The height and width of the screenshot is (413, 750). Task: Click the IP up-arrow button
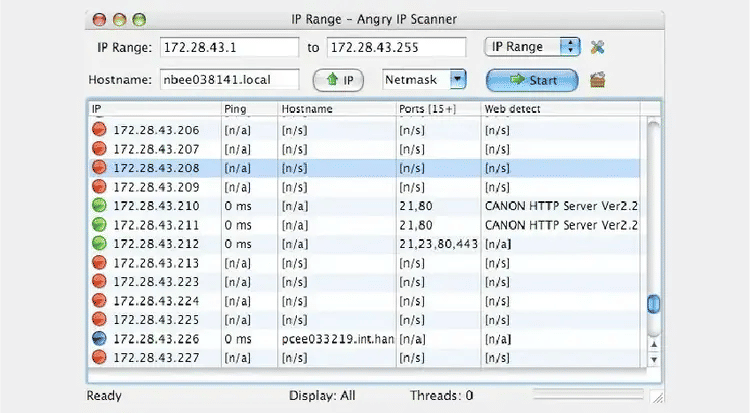tap(341, 79)
